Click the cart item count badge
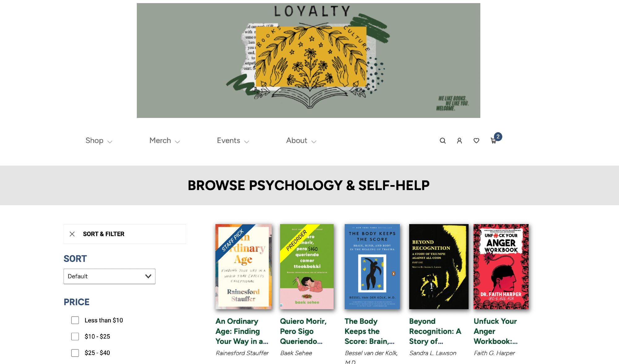 (x=498, y=136)
